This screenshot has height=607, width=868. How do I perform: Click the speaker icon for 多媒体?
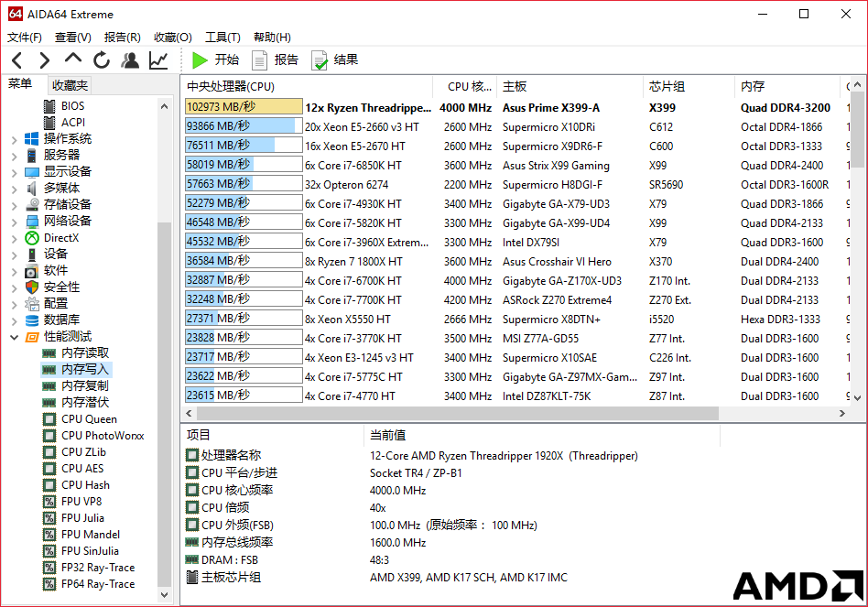(31, 188)
